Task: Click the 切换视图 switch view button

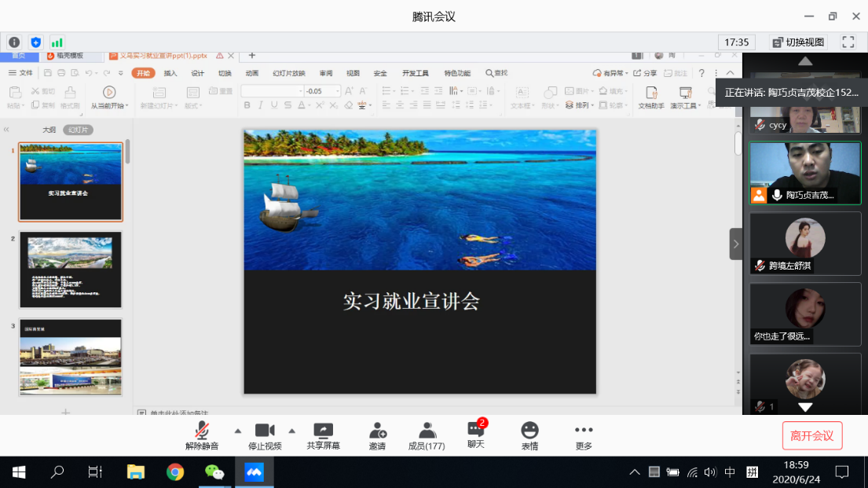Action: pyautogui.click(x=797, y=42)
